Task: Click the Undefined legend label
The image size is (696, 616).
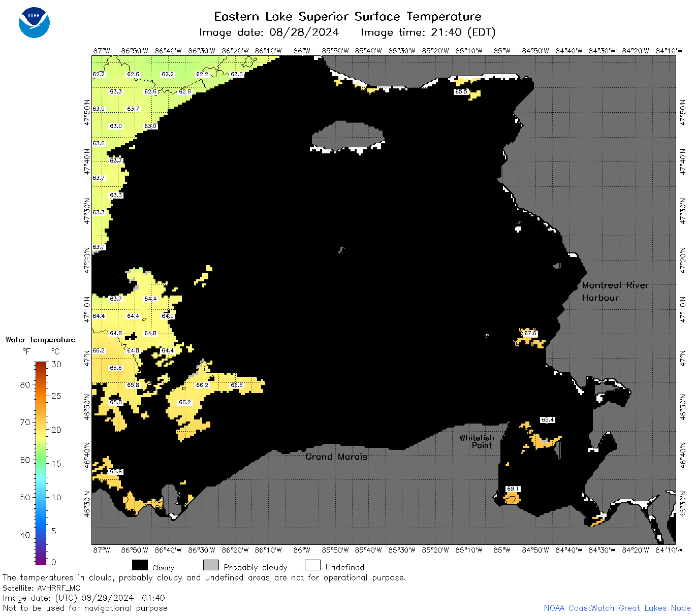Action: 344,567
